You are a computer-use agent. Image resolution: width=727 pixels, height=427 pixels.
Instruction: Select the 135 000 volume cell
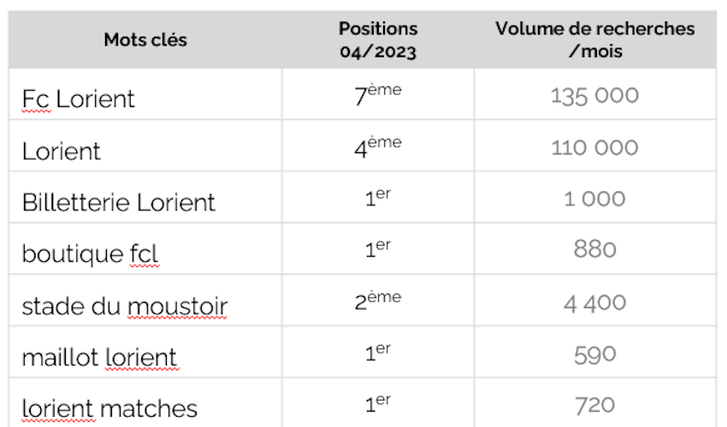(x=594, y=97)
